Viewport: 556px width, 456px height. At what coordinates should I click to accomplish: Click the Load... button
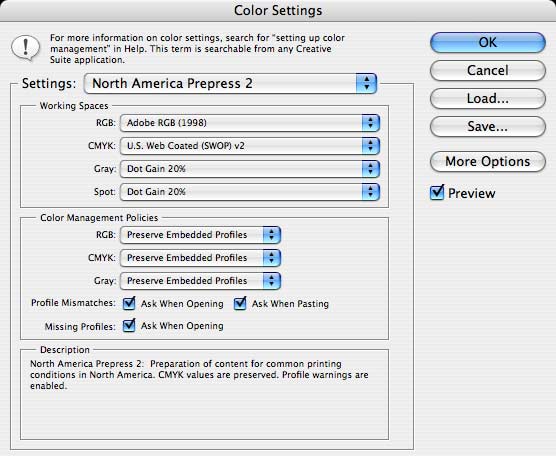[488, 98]
